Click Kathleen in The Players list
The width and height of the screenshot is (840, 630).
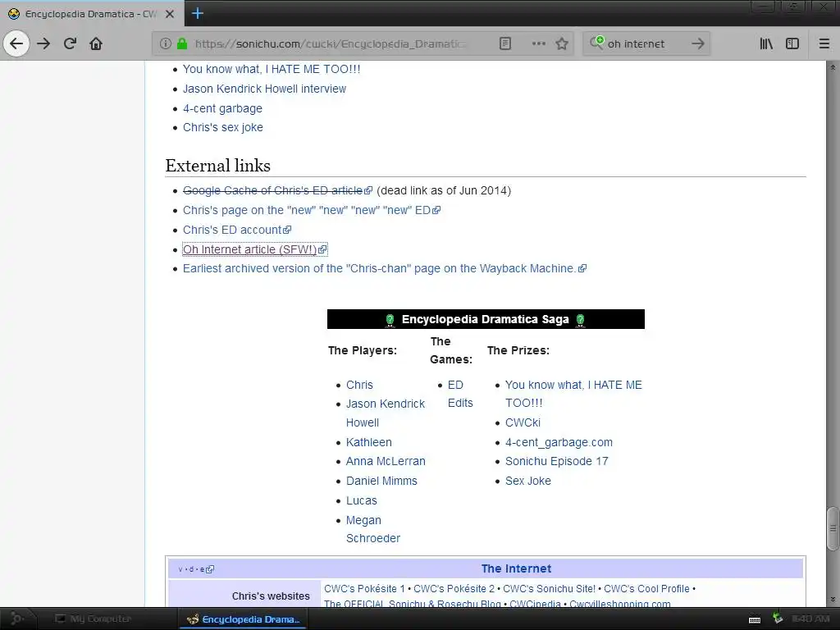point(369,442)
